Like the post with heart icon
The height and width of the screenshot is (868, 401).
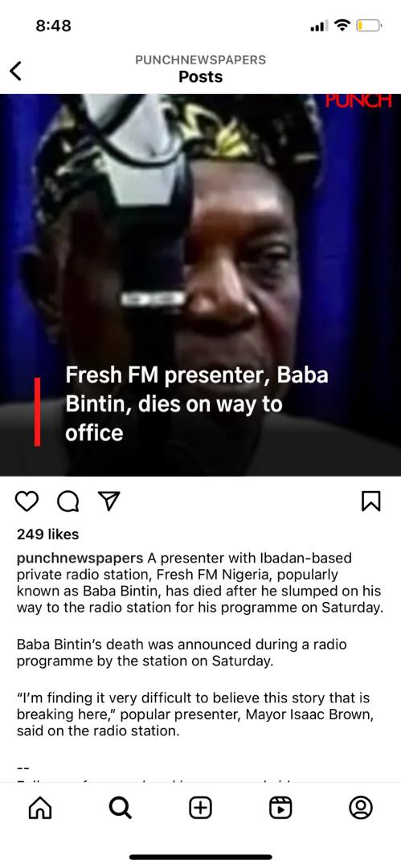coord(27,502)
